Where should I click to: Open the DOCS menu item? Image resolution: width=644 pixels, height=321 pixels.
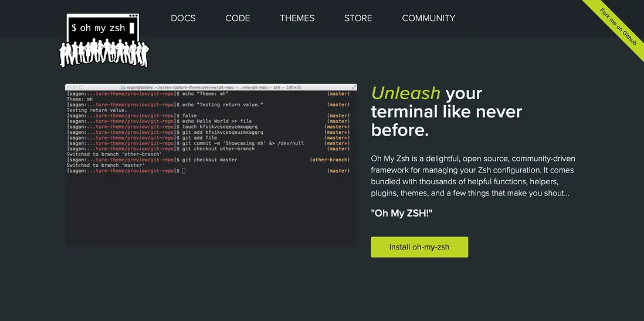point(183,18)
